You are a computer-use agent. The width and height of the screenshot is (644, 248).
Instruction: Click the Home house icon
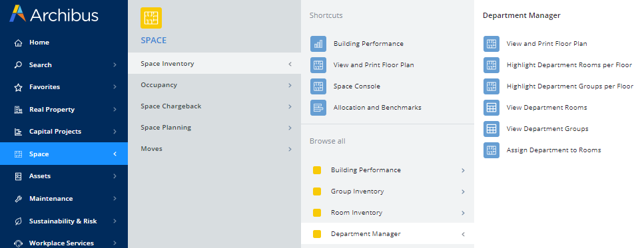pyautogui.click(x=18, y=43)
